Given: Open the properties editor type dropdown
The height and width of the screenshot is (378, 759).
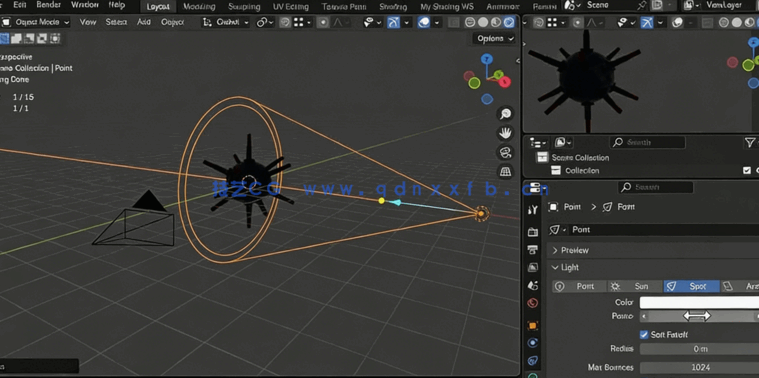Looking at the screenshot, I should coord(535,187).
